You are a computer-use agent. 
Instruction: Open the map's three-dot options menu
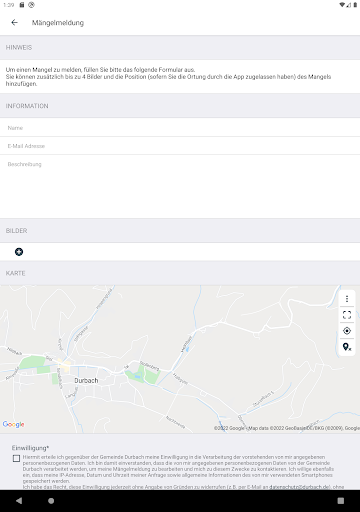pos(347,299)
